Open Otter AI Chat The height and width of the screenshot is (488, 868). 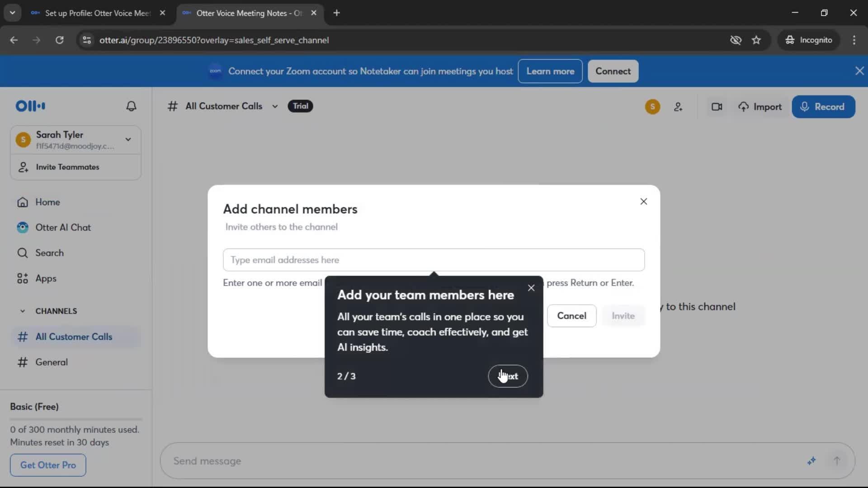pos(75,227)
